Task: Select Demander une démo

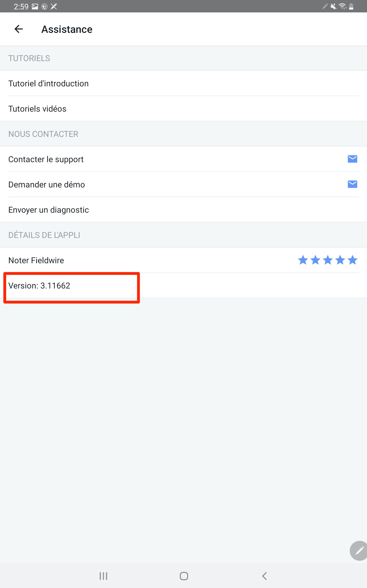Action: pyautogui.click(x=183, y=184)
